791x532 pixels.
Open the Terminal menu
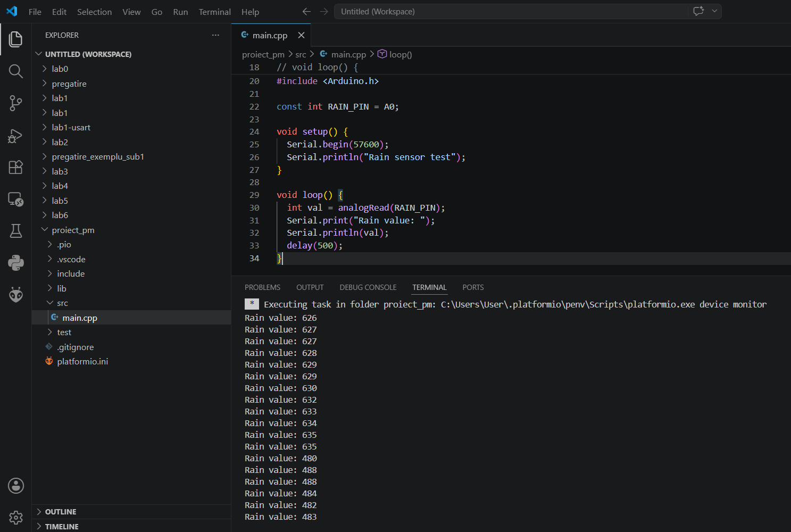(215, 12)
